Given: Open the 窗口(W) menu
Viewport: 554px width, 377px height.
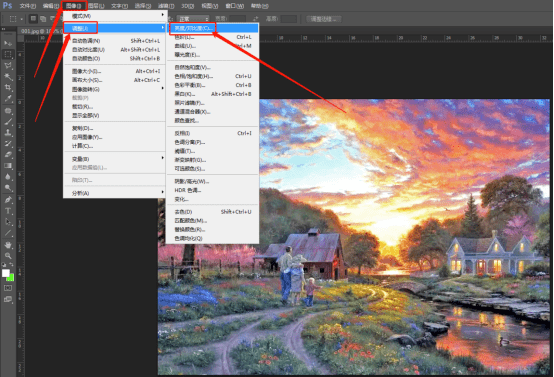Looking at the screenshot, I should point(234,6).
